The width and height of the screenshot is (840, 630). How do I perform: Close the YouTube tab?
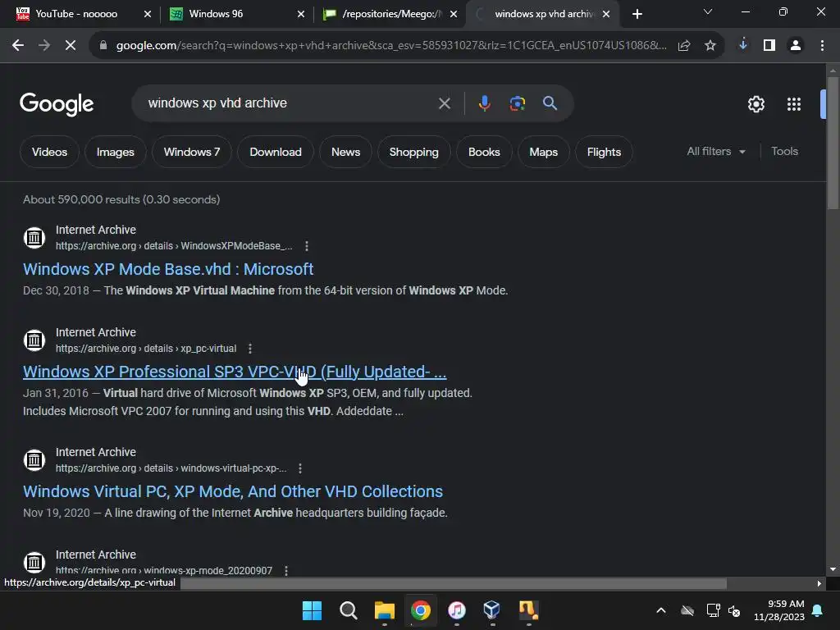tap(148, 14)
